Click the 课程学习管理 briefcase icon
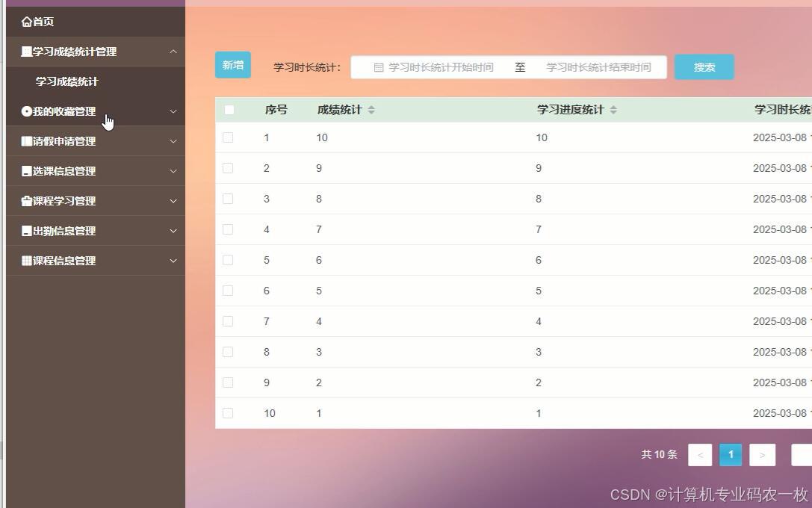The image size is (812, 508). 26,201
